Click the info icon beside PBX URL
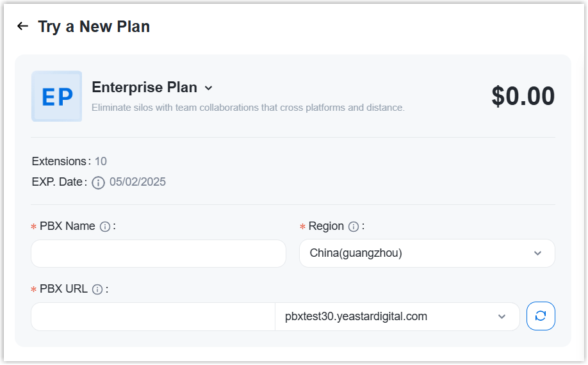This screenshot has width=588, height=365. pos(97,289)
